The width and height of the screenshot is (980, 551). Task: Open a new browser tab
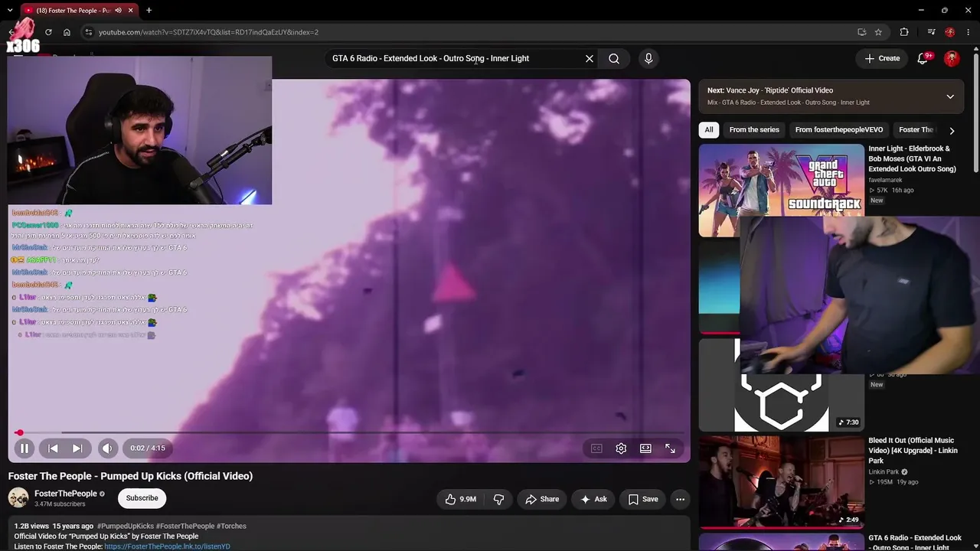tap(149, 11)
